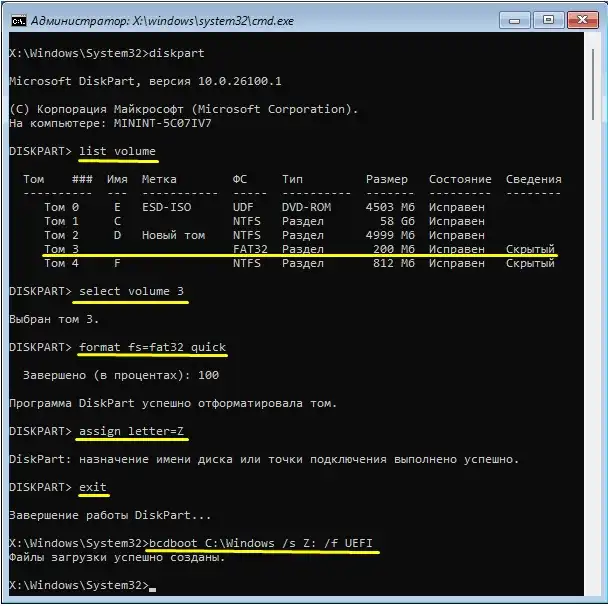Click the Том 2 'Новый том' row
608x606 pixels.
[264, 235]
